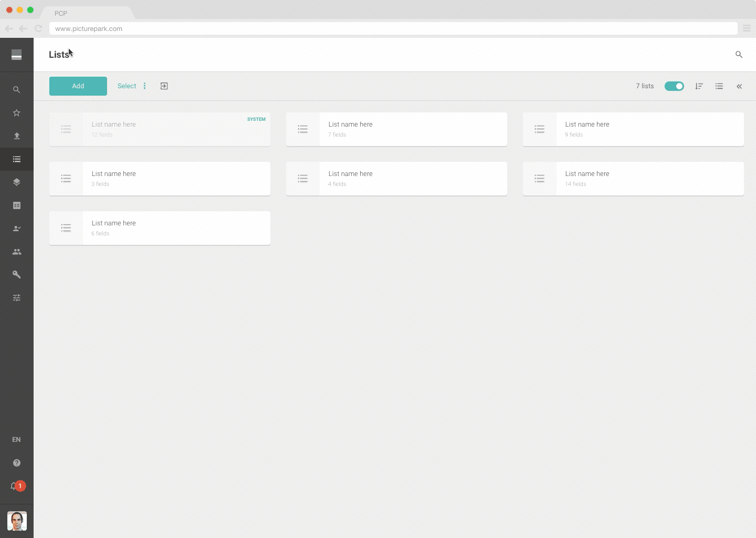Click the Add button

(x=78, y=86)
